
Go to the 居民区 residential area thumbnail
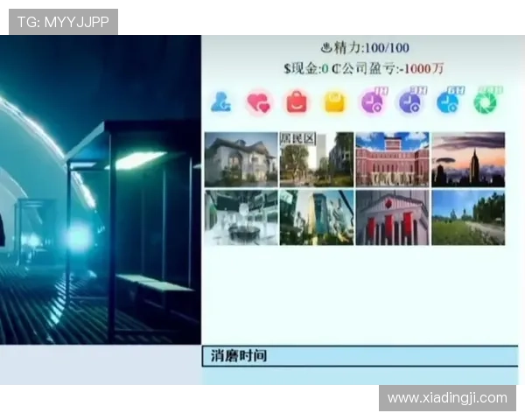317,159
